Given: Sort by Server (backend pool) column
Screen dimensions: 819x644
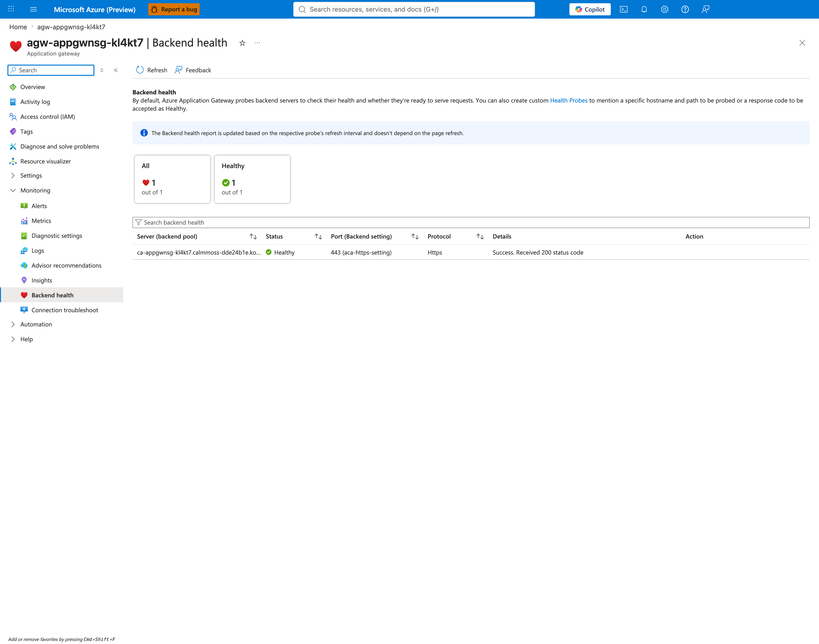Looking at the screenshot, I should (x=253, y=236).
